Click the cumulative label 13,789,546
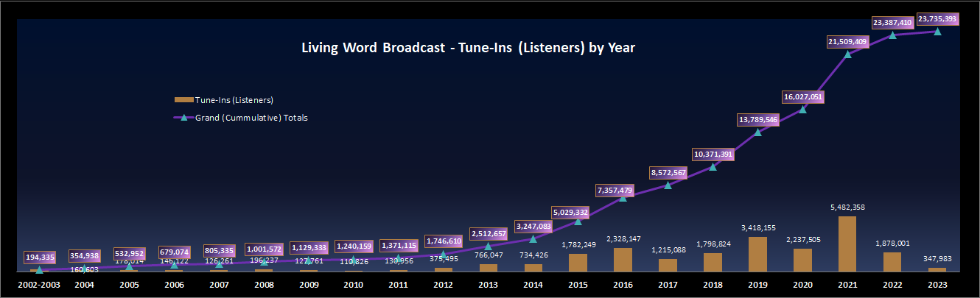Image resolution: width=980 pixels, height=298 pixels. pos(757,119)
